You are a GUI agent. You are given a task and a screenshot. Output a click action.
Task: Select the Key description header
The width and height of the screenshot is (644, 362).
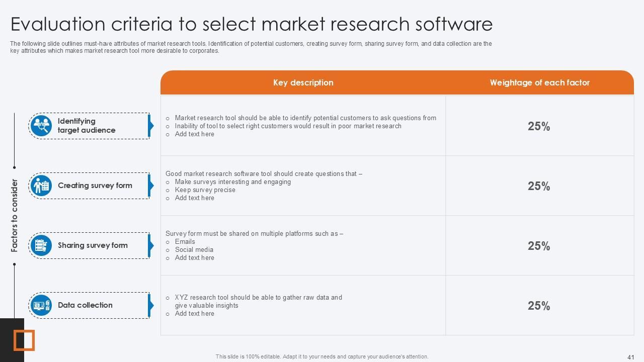303,82
